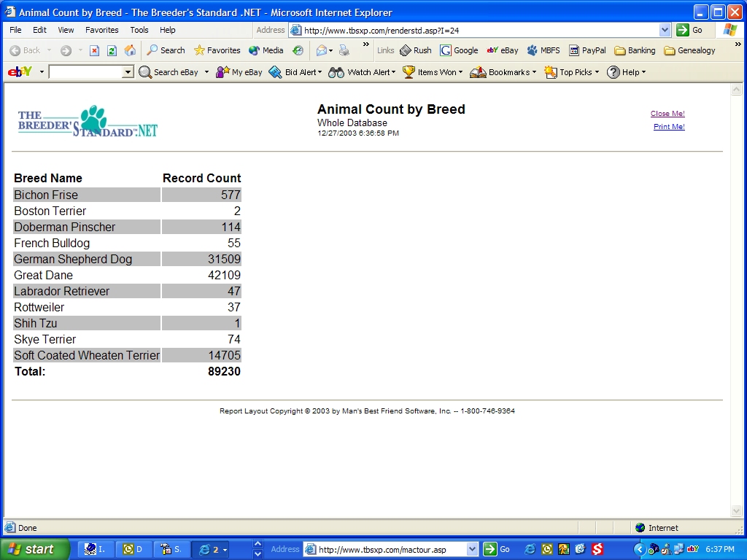
Task: Click the Print Me! link
Action: coord(669,127)
